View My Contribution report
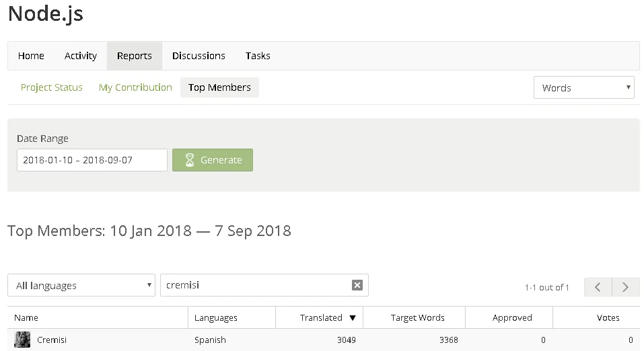The width and height of the screenshot is (644, 351). [x=135, y=87]
